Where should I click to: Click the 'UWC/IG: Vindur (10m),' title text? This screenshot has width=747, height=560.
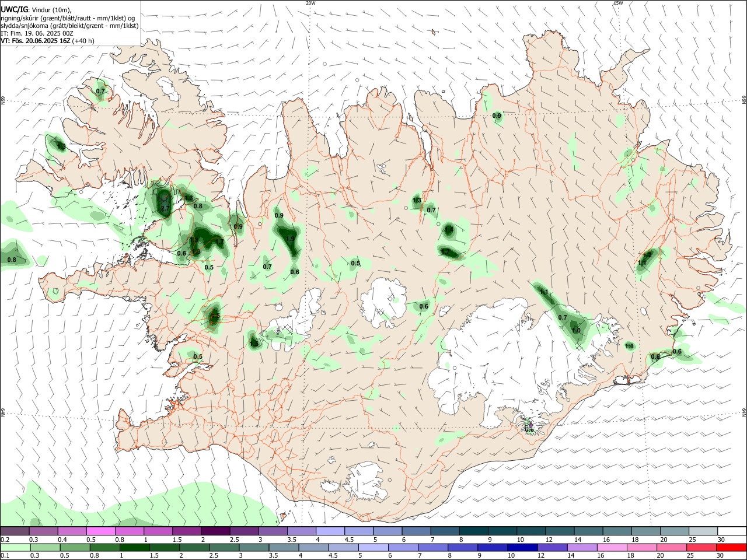click(36, 9)
